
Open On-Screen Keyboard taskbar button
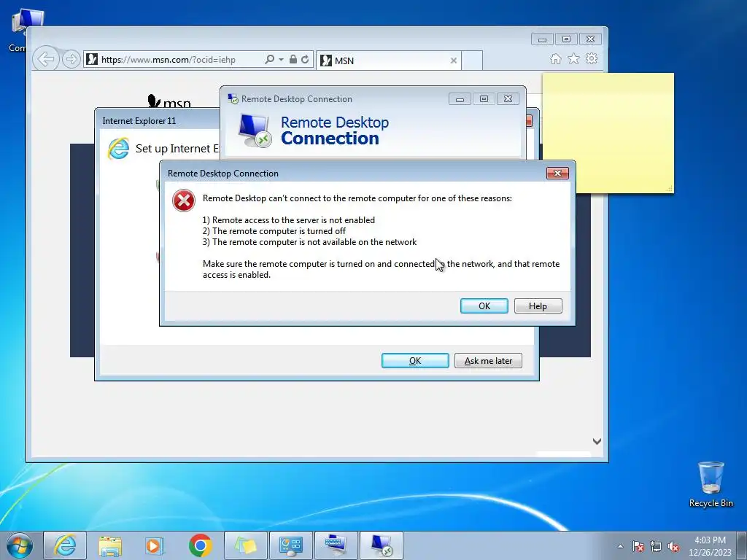336,545
